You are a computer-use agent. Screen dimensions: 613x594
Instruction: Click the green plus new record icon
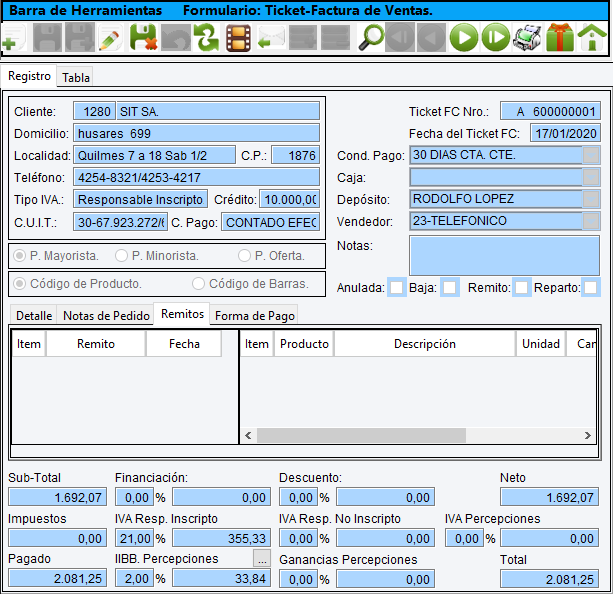(13, 40)
